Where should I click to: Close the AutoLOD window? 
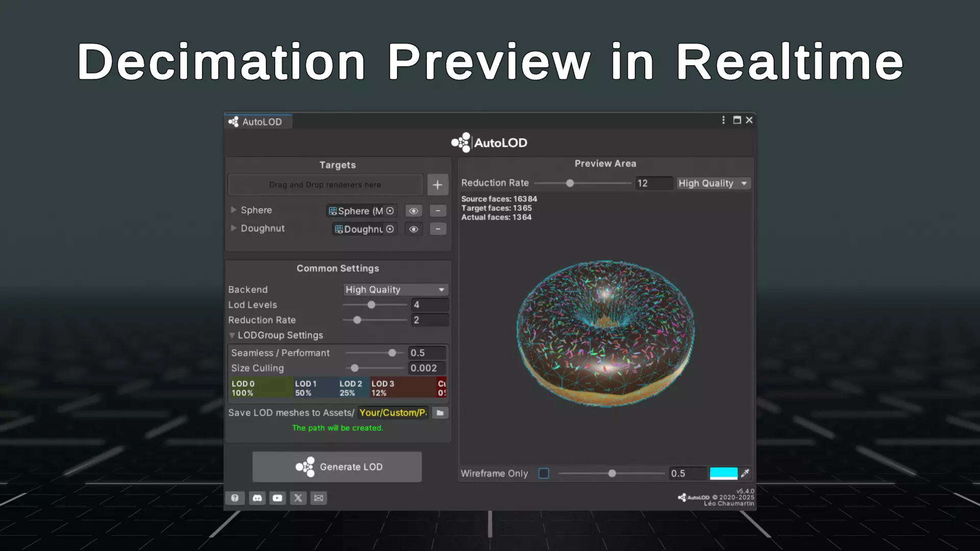[749, 120]
